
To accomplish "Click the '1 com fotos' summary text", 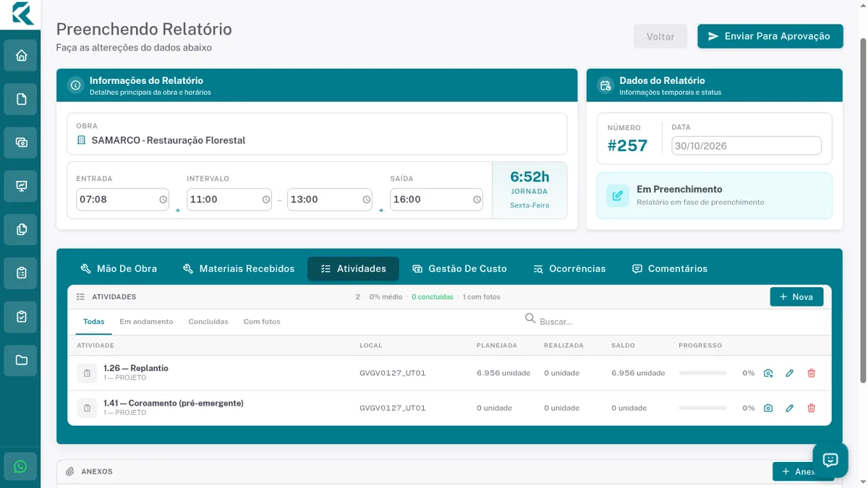I will (481, 297).
